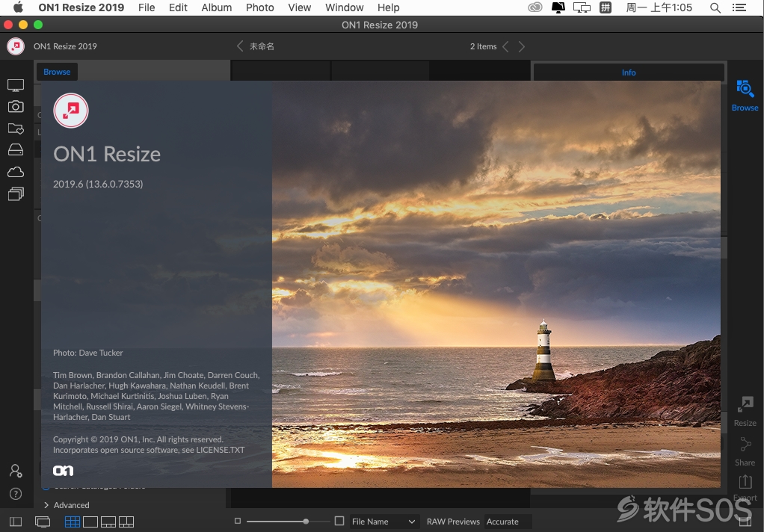Click the Export icon

click(745, 488)
